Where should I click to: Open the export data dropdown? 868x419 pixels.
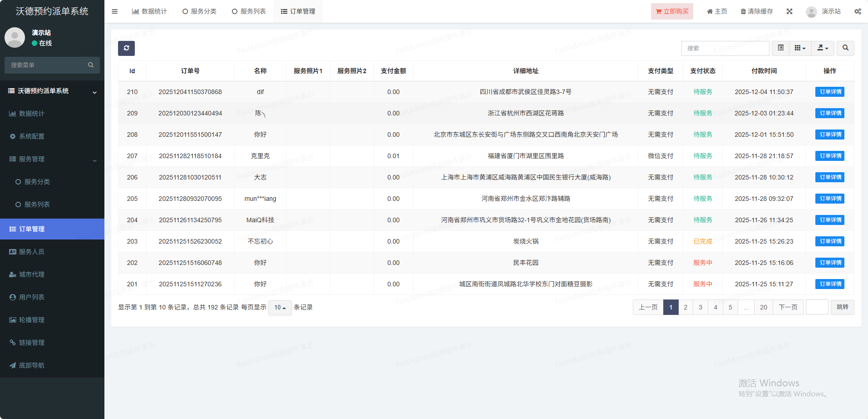(823, 48)
